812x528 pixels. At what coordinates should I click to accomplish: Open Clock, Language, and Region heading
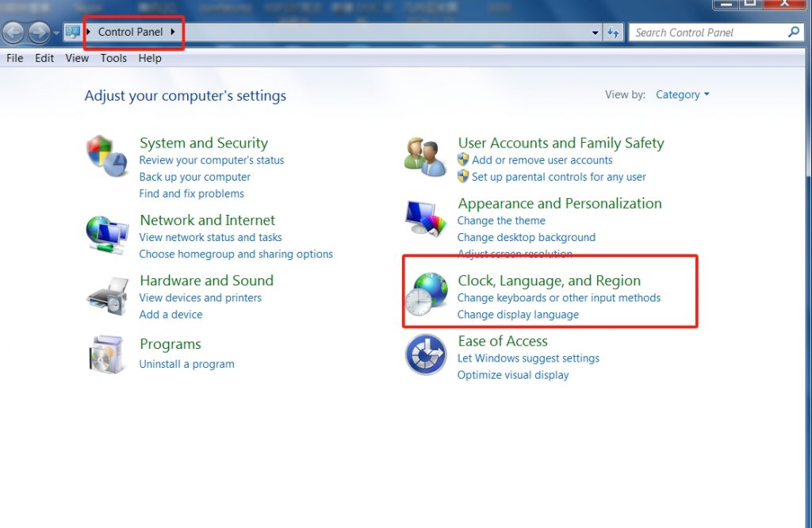(549, 281)
